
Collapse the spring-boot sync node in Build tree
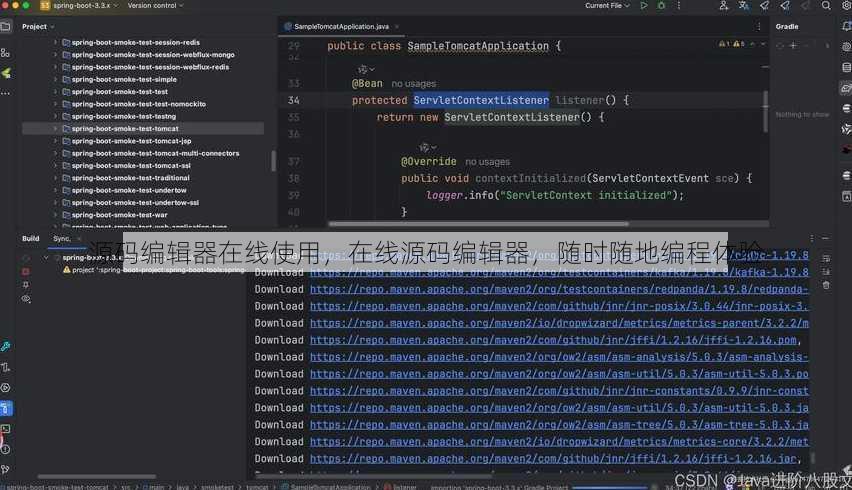click(46, 257)
